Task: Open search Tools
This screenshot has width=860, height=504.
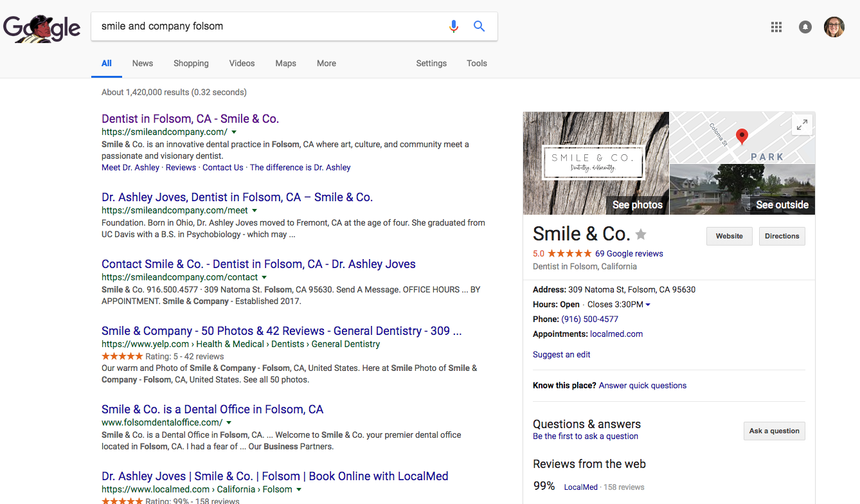Action: [x=477, y=63]
